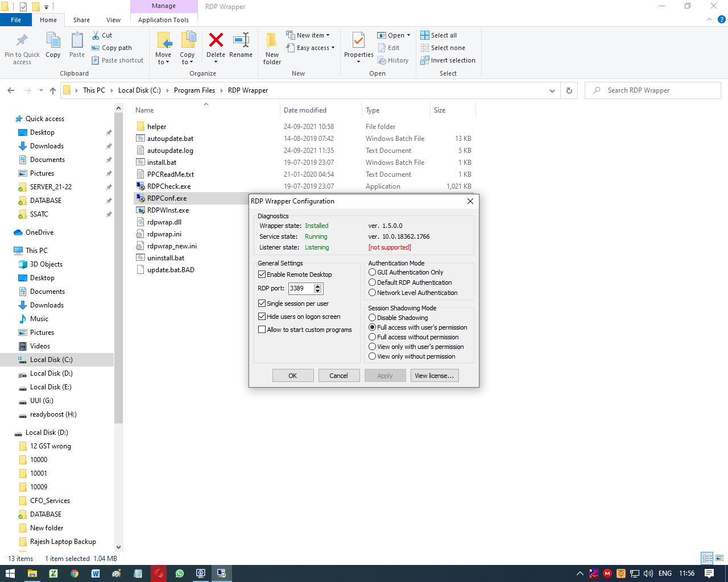Select View only with user's permission

[x=372, y=347]
